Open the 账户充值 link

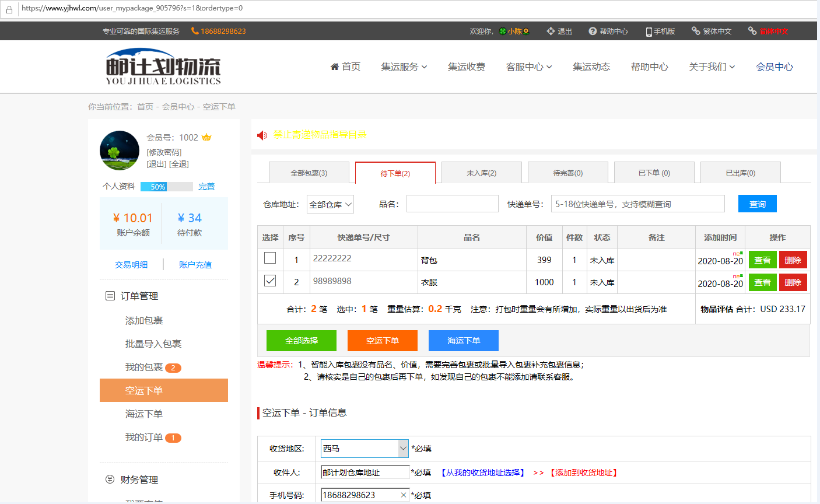(195, 265)
